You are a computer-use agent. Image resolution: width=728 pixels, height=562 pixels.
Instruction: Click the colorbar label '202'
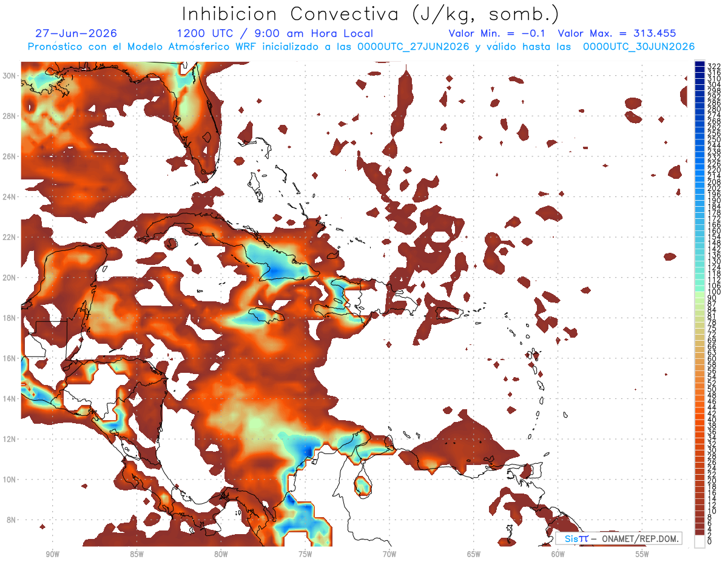tap(713, 188)
